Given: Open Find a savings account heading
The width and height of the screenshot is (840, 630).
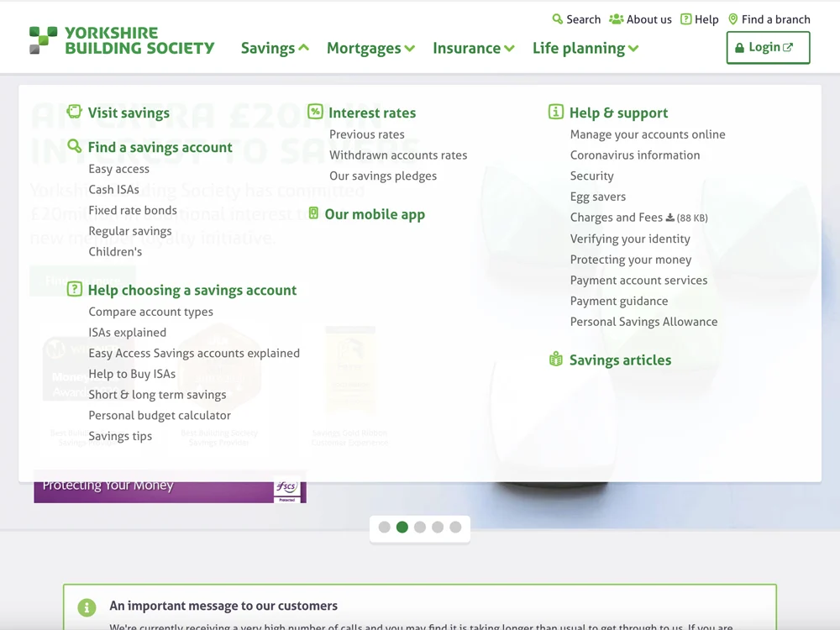Looking at the screenshot, I should [x=160, y=147].
